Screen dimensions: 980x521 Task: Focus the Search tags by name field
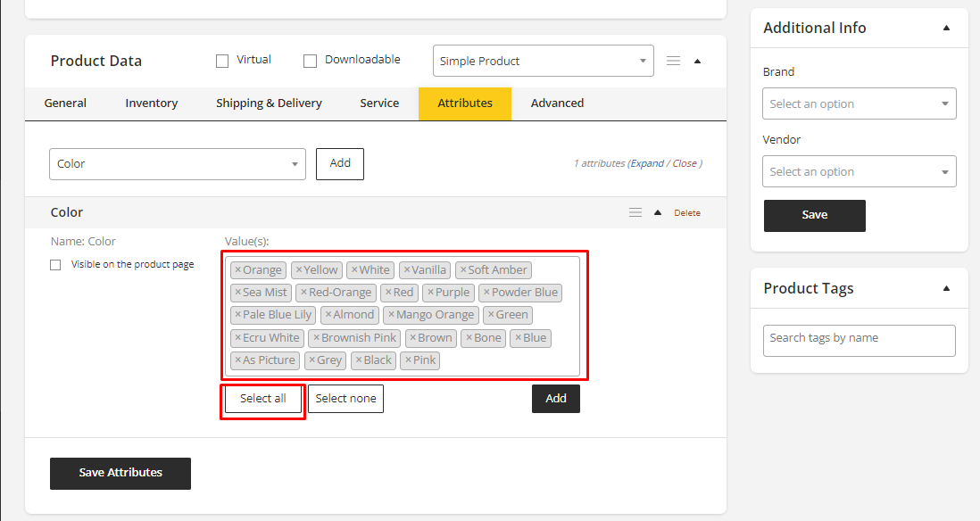point(859,340)
